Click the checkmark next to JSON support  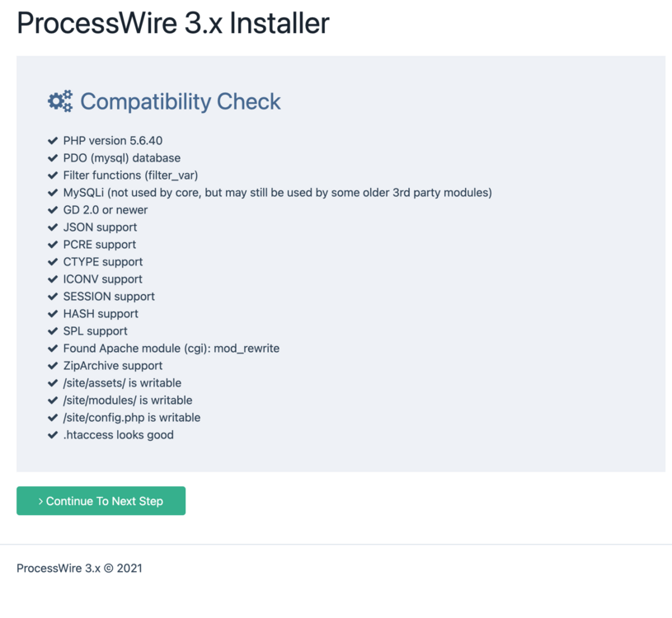coord(53,227)
